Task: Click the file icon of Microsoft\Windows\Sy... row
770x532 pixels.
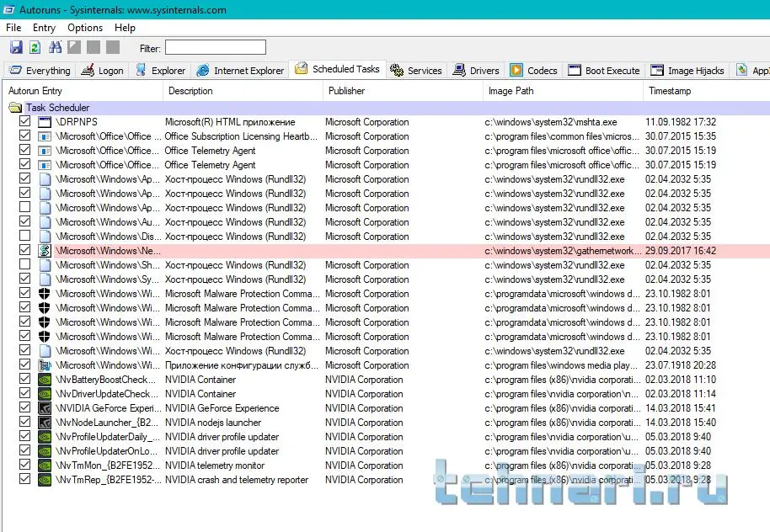Action: [x=45, y=279]
